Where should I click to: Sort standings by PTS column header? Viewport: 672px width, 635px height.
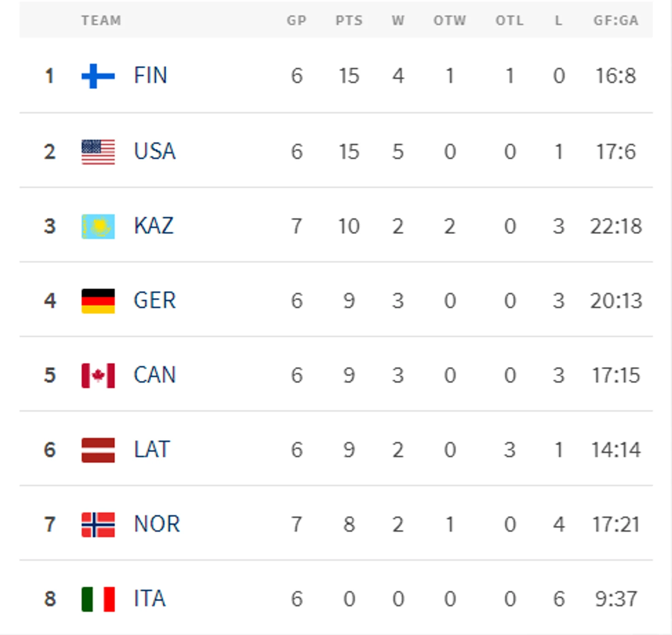pos(349,21)
